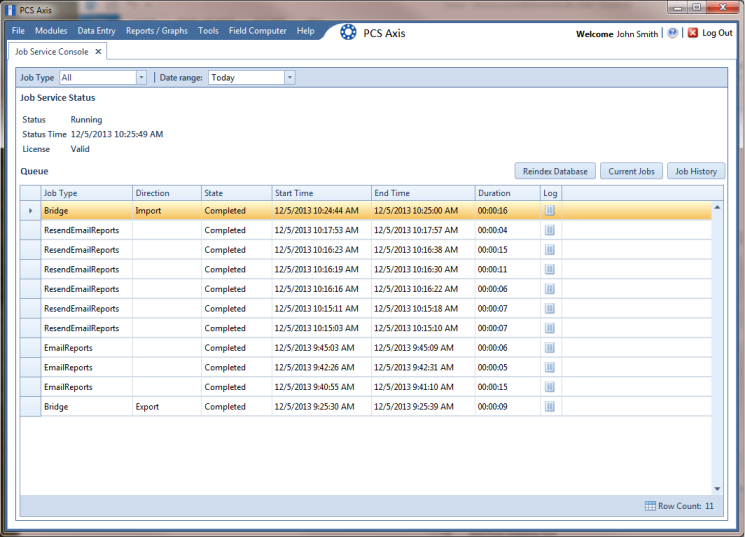Open the Data Entry menu
The image size is (745, 537).
point(96,30)
